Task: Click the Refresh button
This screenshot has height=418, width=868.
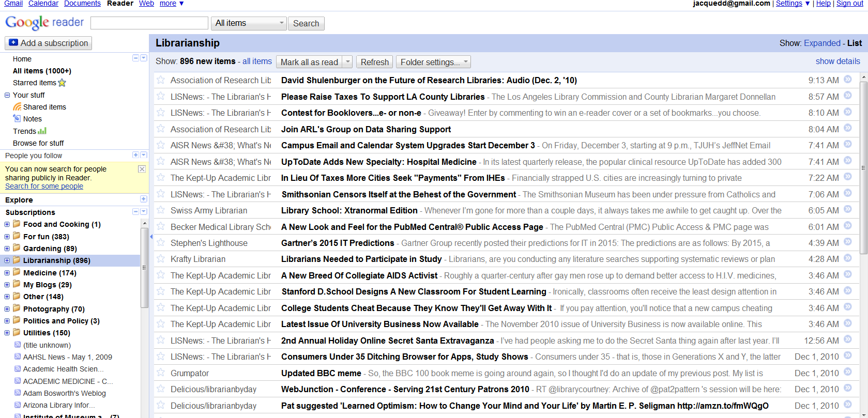Action: pyautogui.click(x=375, y=62)
